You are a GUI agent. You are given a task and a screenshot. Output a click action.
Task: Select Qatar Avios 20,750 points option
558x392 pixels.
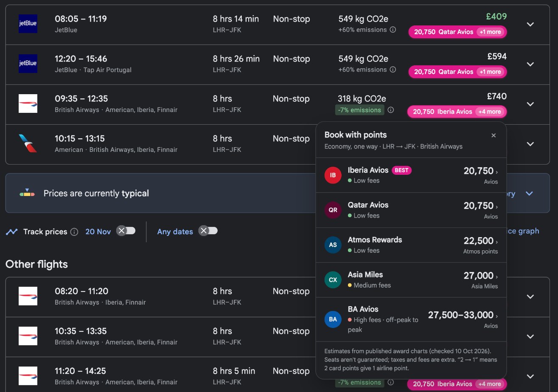click(411, 210)
